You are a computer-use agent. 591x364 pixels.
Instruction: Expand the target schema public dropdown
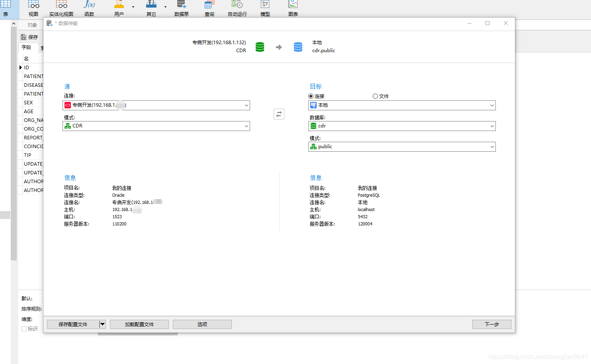tap(492, 147)
